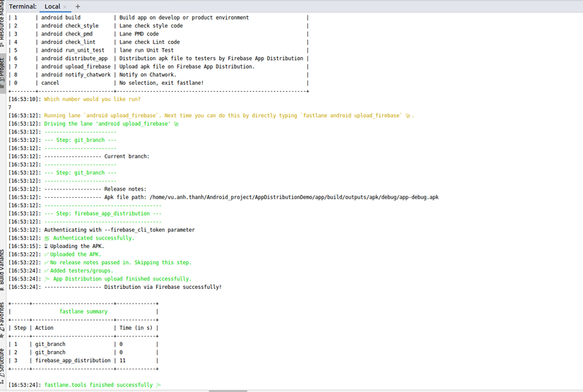Screen dimensions: 583x392
Task: Click 'firebase_app_distribution' in summary table
Action: 73,361
